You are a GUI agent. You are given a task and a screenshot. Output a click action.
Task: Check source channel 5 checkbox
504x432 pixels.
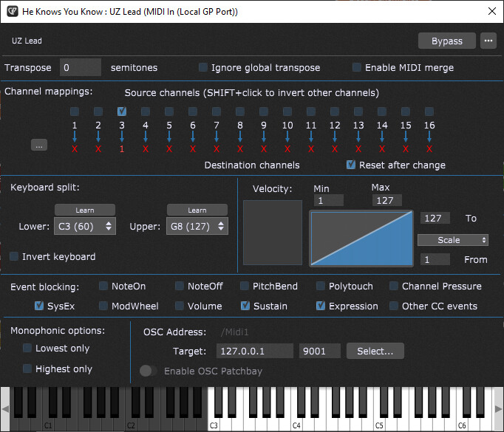pos(169,112)
